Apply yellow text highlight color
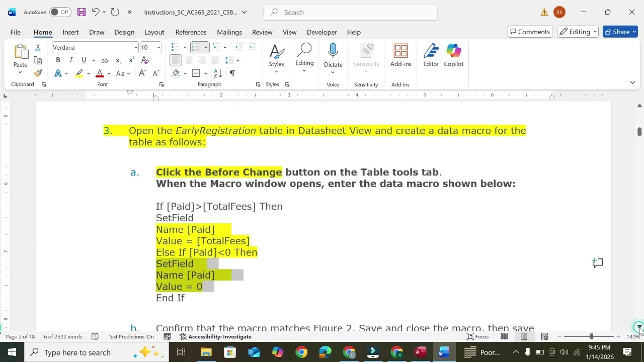The height and width of the screenshot is (362, 644). click(x=79, y=73)
